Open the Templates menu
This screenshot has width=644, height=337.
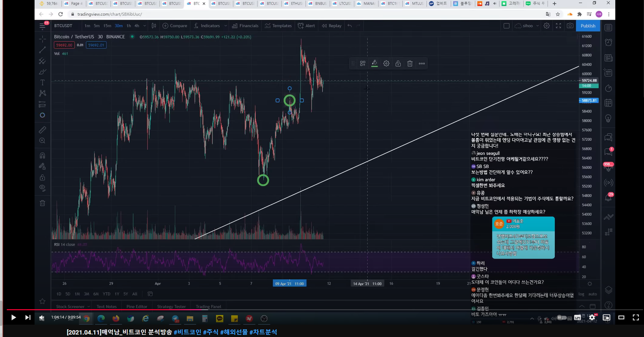(x=278, y=26)
